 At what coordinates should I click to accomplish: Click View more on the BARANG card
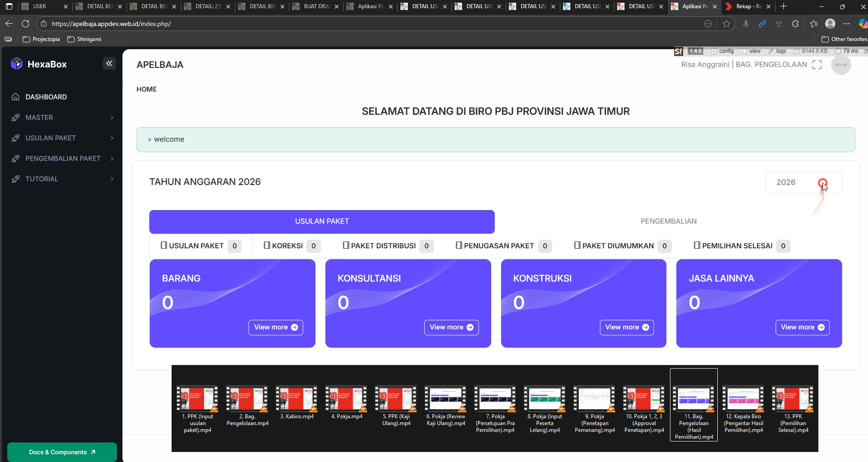[275, 327]
